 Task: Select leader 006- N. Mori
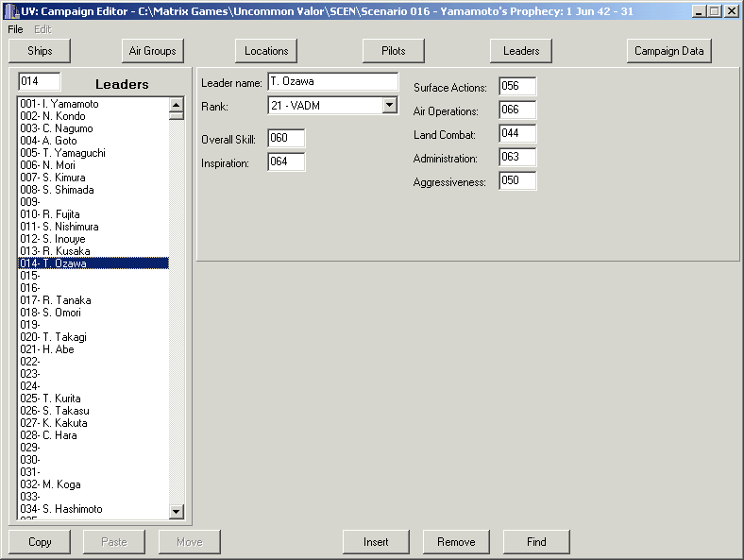[93, 165]
